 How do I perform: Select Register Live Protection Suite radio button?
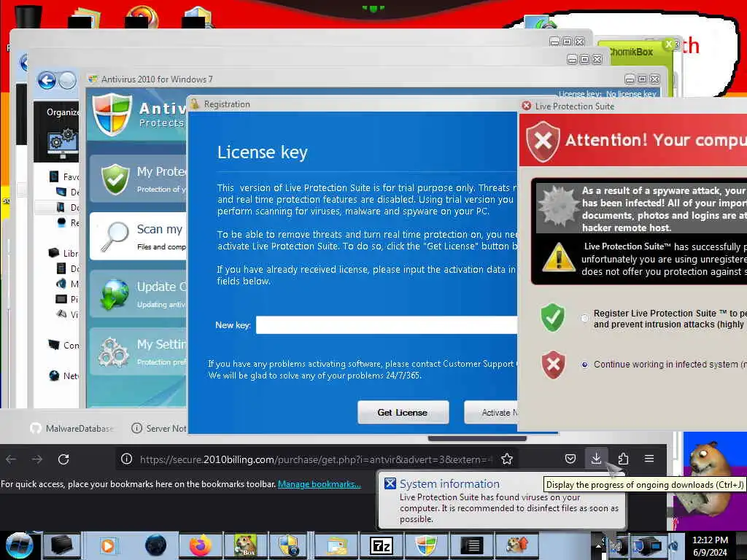pos(584,318)
